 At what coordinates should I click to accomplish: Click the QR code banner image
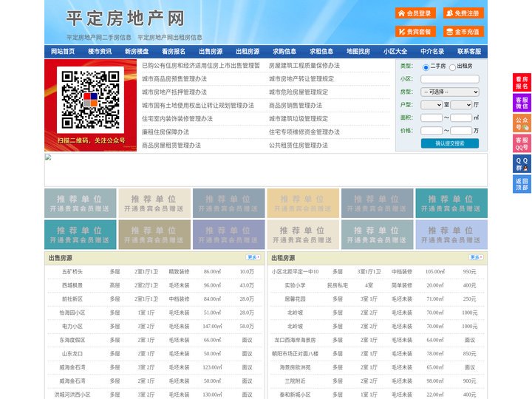pos(90,105)
